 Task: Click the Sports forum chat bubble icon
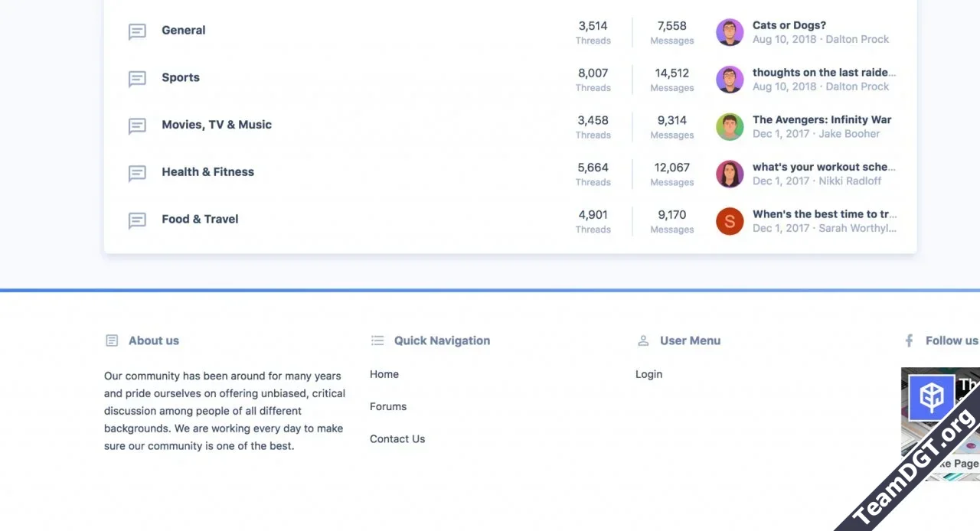click(137, 79)
